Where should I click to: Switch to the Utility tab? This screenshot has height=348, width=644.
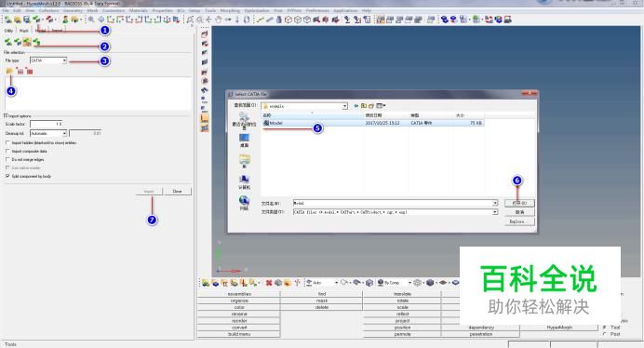tap(8, 31)
